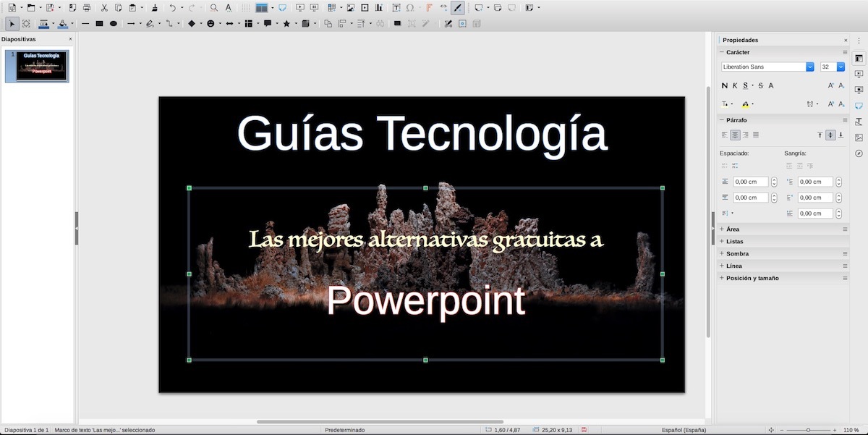Click the Powerpoint text on slide

426,301
